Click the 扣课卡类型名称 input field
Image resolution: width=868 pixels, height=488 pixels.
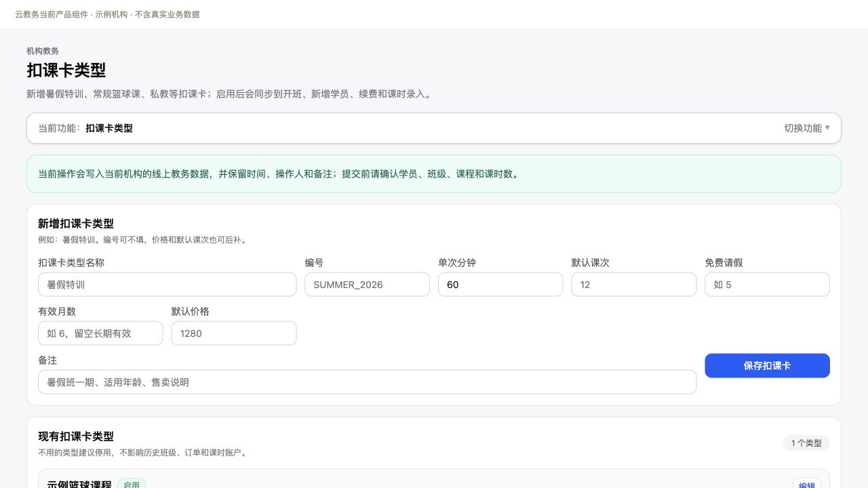(x=167, y=285)
